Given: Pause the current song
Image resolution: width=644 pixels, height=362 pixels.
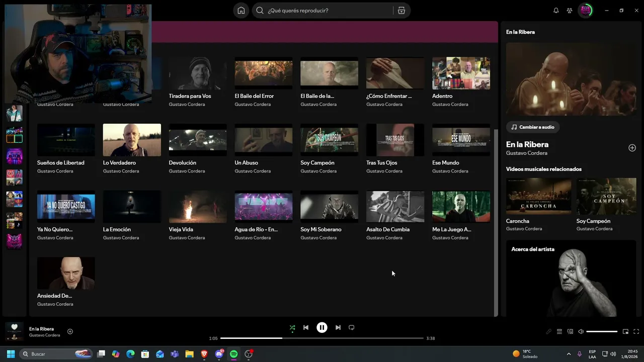Looking at the screenshot, I should 322,328.
